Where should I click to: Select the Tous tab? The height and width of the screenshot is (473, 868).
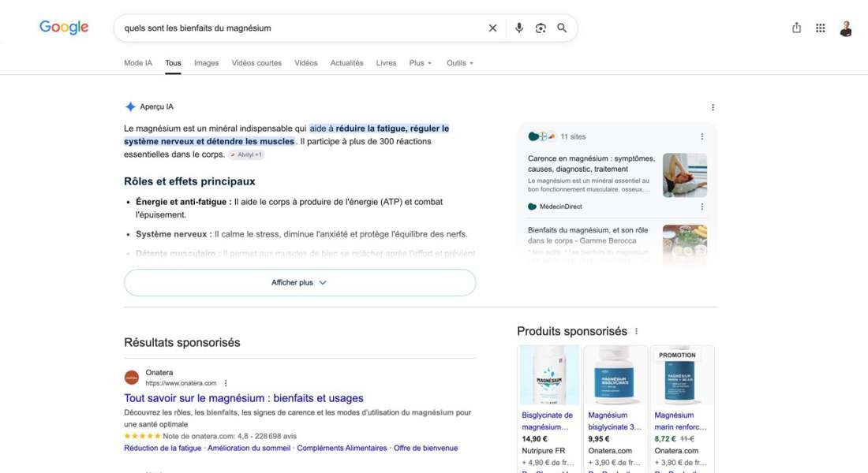(173, 63)
